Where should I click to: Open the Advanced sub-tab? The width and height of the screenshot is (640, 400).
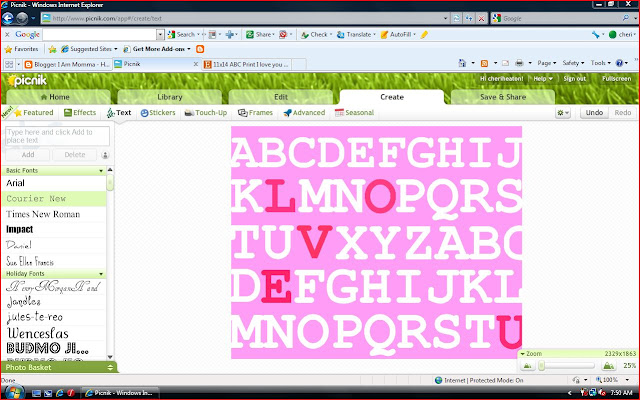pos(304,113)
